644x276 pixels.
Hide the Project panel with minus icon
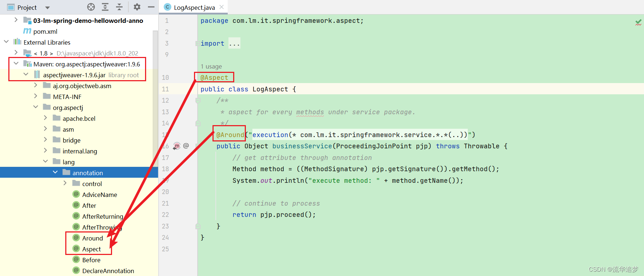(151, 7)
